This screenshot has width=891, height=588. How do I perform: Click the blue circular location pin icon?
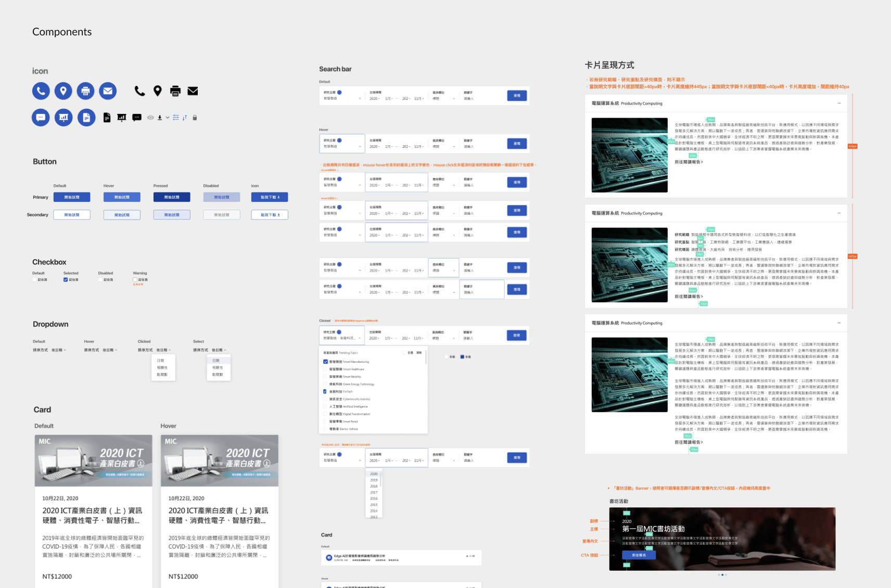coord(63,91)
